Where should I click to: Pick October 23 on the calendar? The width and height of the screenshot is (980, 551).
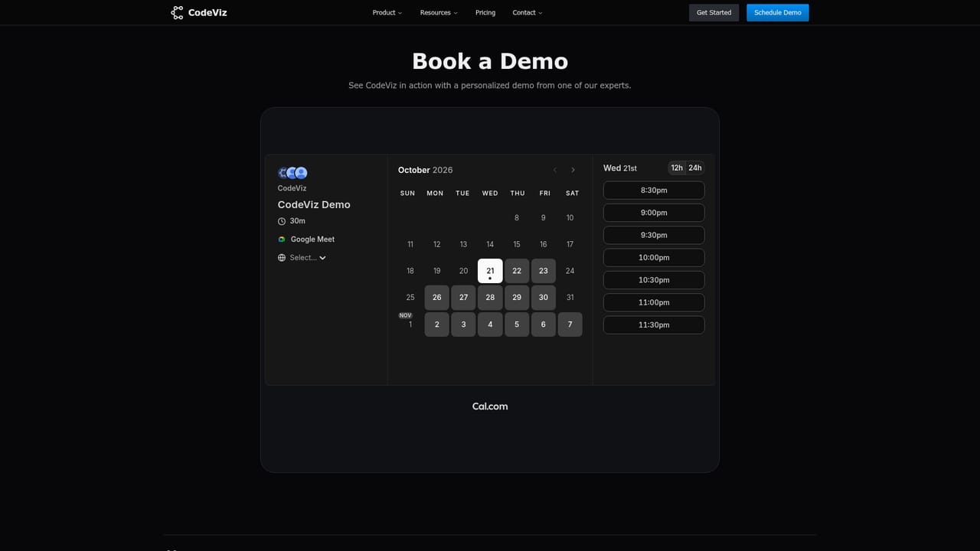(x=544, y=271)
